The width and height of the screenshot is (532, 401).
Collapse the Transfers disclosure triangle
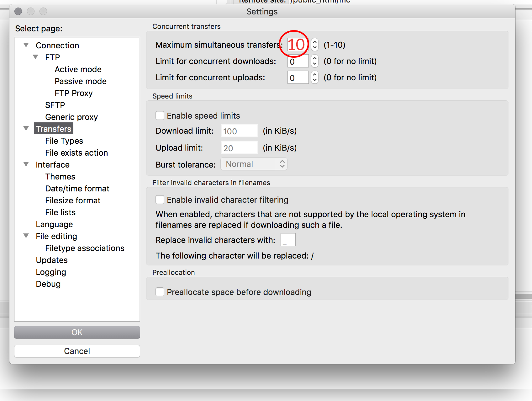coord(26,129)
